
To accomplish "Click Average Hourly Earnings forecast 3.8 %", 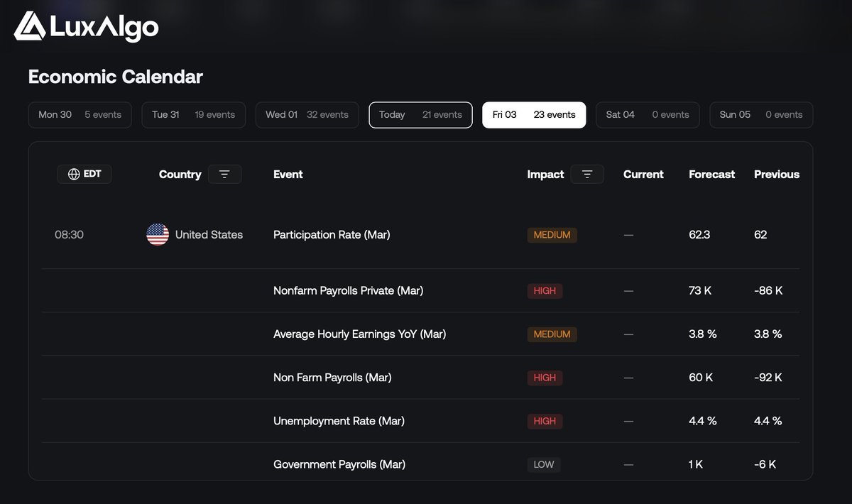I will [703, 334].
